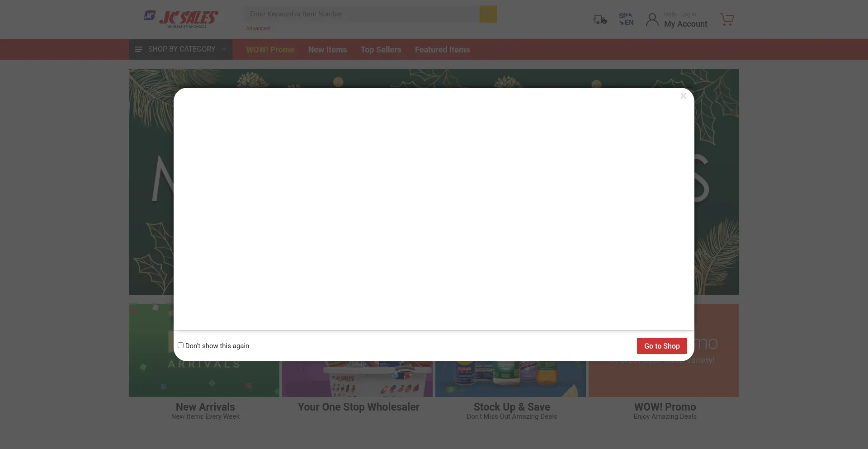The image size is (868, 449).
Task: Go to the New Items menu
Action: tap(327, 50)
